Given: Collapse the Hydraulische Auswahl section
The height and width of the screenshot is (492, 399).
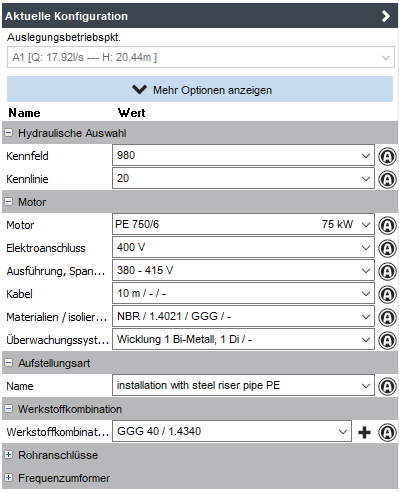Looking at the screenshot, I should point(9,133).
